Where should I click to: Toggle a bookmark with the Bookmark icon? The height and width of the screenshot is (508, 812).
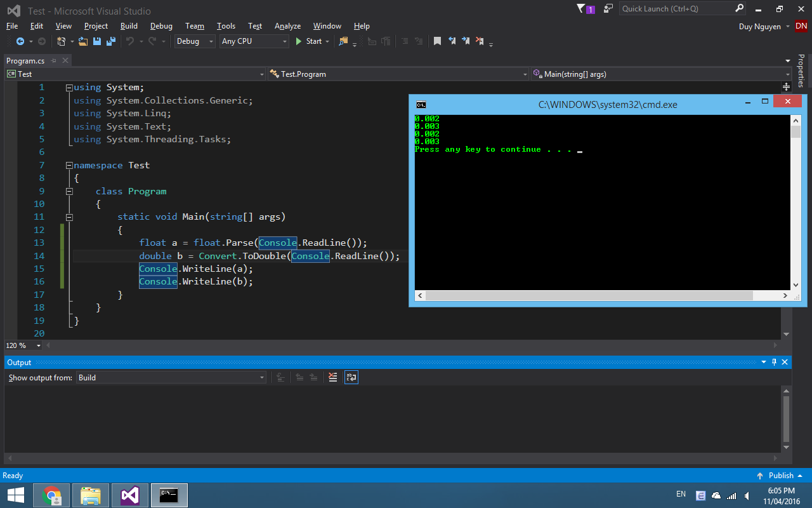437,41
